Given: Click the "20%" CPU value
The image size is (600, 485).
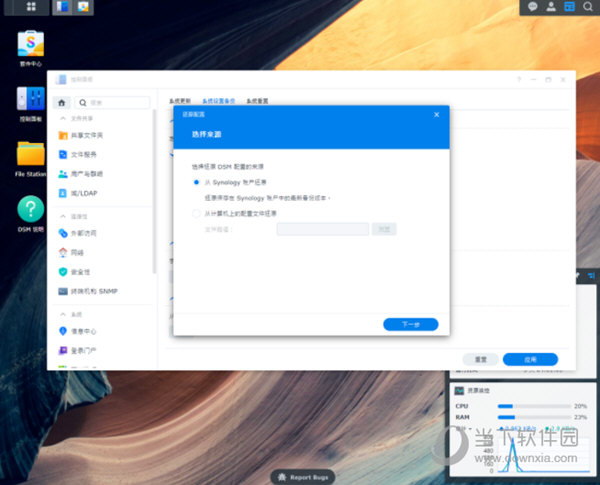Looking at the screenshot, I should click(x=580, y=406).
